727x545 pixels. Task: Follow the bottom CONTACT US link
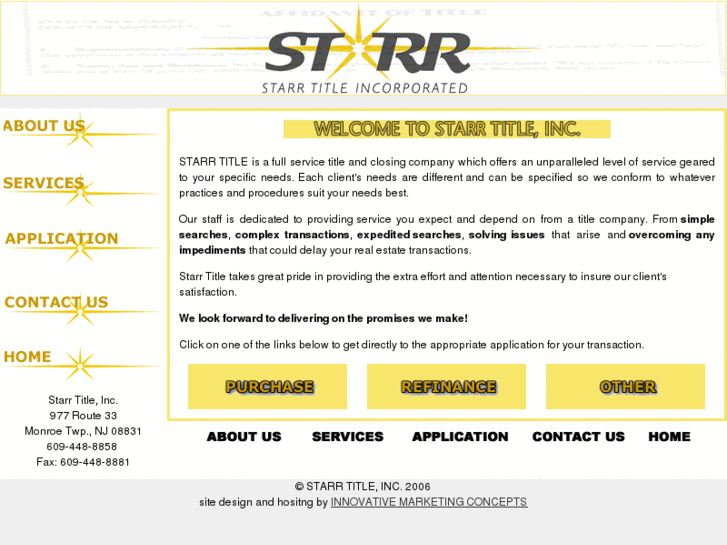(x=578, y=436)
